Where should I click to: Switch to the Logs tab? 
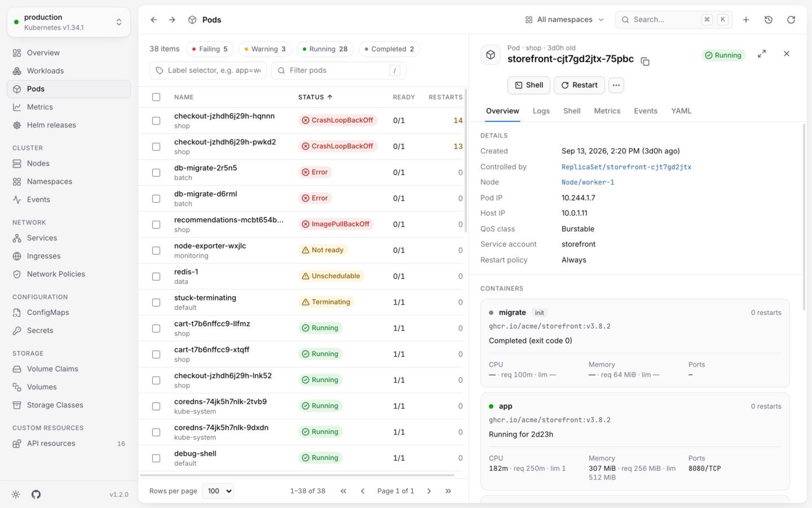541,111
